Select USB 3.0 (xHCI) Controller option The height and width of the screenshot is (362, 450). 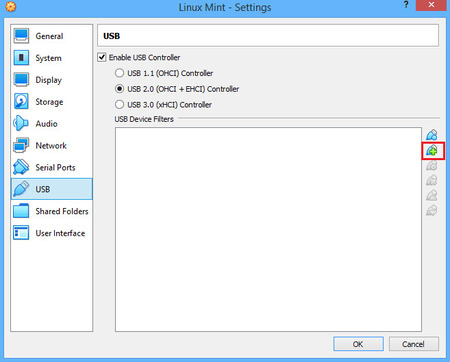coord(119,105)
